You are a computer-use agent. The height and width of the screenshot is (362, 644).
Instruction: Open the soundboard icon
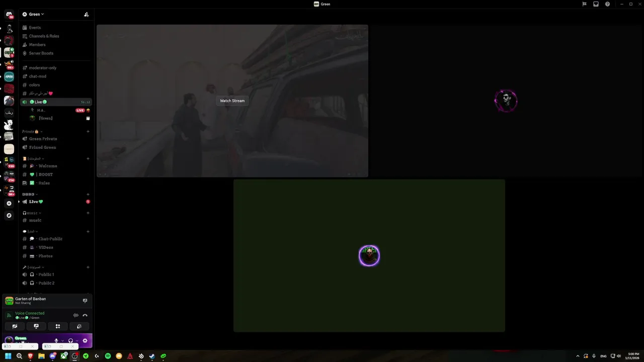pyautogui.click(x=79, y=326)
